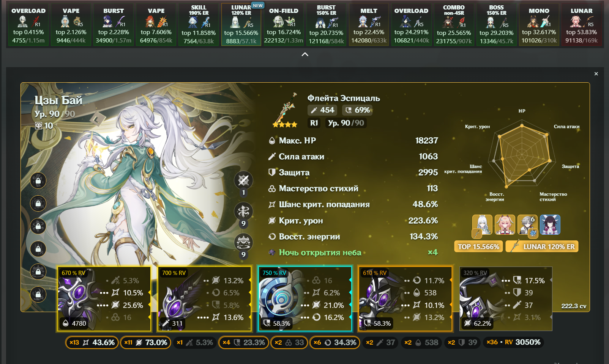
Task: Select the LUNAR 120% ER leaderboard tab
Action: point(241,25)
